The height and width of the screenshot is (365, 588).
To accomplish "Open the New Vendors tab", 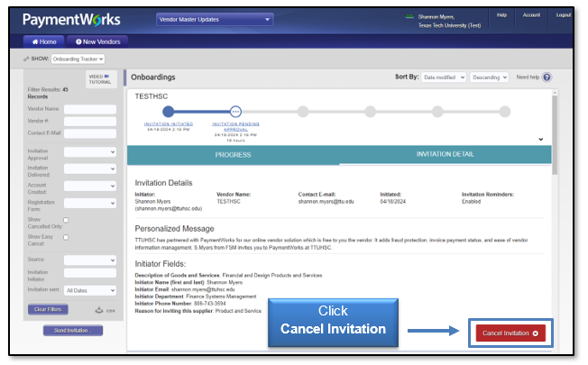I will (x=98, y=41).
